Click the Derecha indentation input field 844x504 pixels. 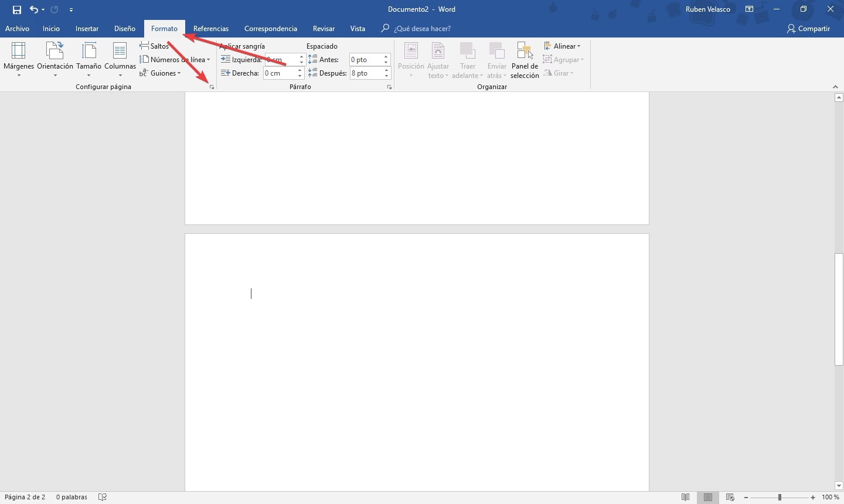[x=280, y=73]
